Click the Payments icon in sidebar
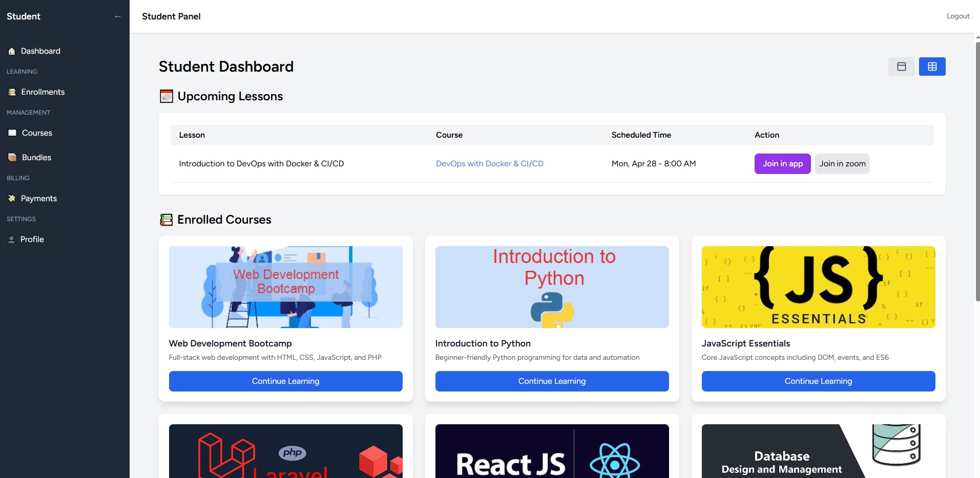Viewport: 980px width, 478px height. [x=12, y=199]
